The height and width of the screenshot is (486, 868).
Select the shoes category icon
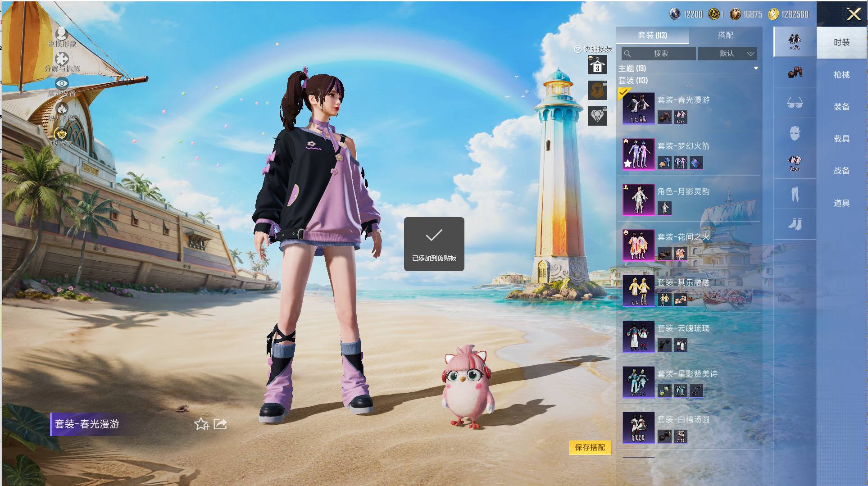[x=795, y=224]
